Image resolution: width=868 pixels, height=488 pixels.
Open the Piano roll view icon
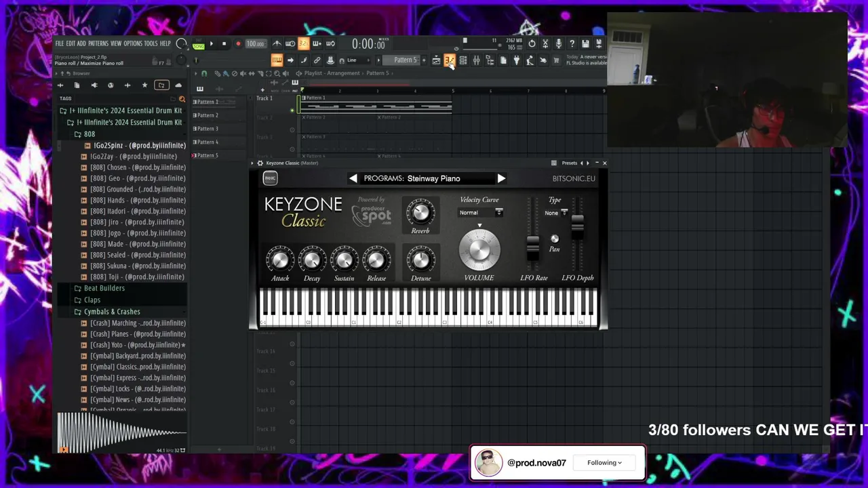click(449, 61)
